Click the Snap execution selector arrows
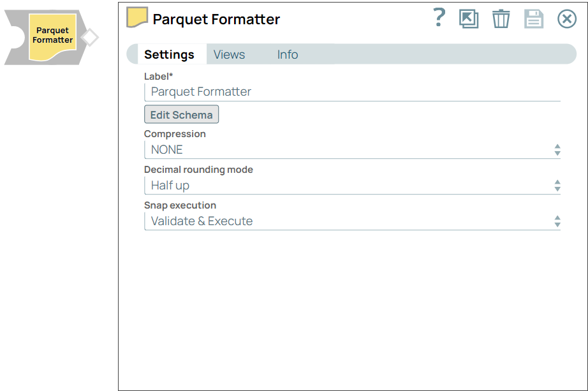 [x=557, y=221]
